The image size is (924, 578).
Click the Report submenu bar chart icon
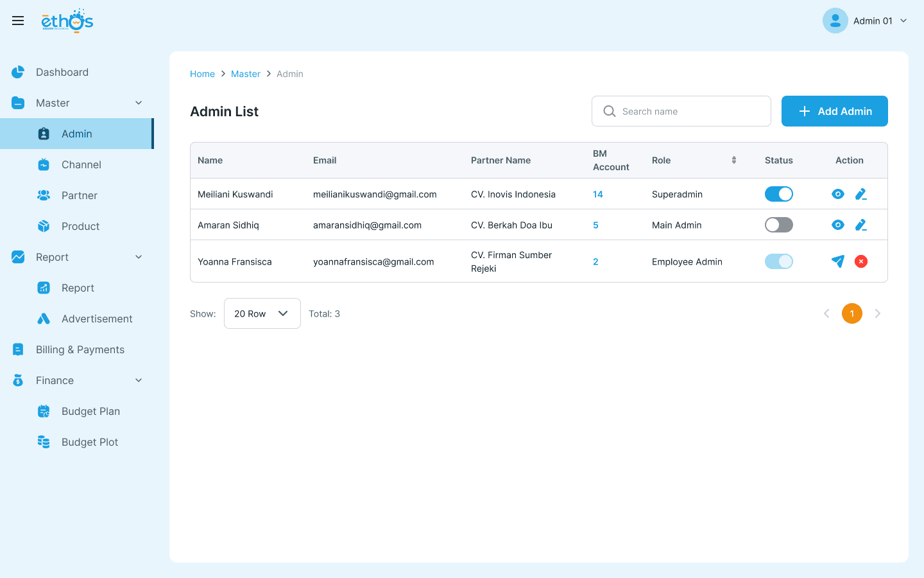coord(44,288)
